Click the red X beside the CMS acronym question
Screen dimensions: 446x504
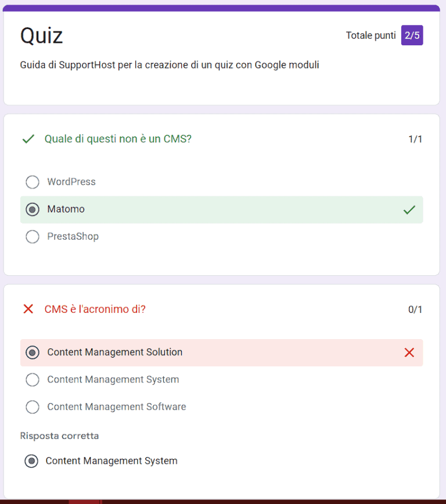pos(28,309)
